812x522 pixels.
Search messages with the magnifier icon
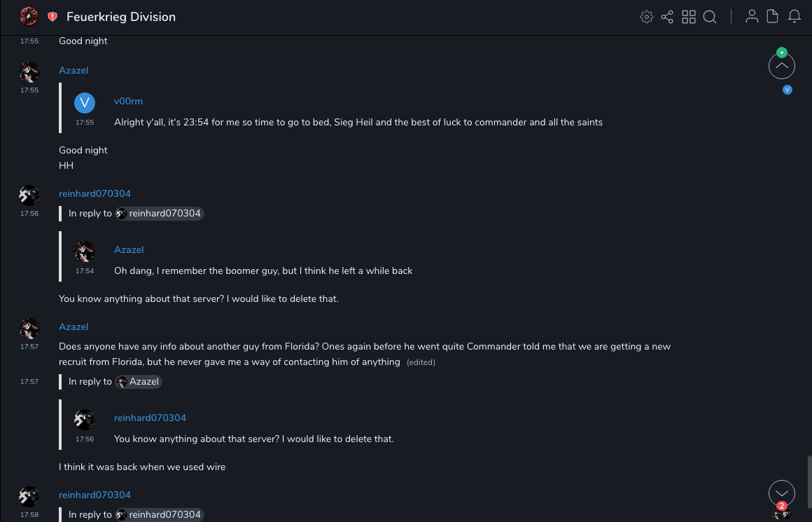[x=710, y=17]
